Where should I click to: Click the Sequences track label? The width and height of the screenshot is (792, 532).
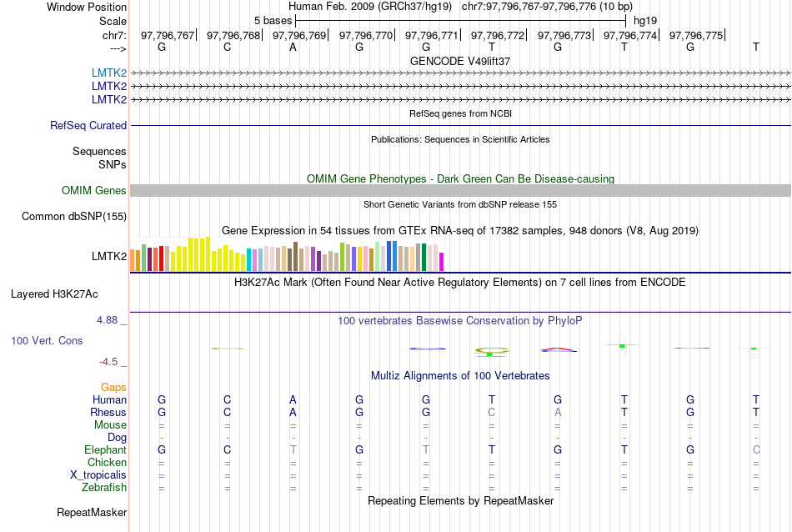coord(99,151)
